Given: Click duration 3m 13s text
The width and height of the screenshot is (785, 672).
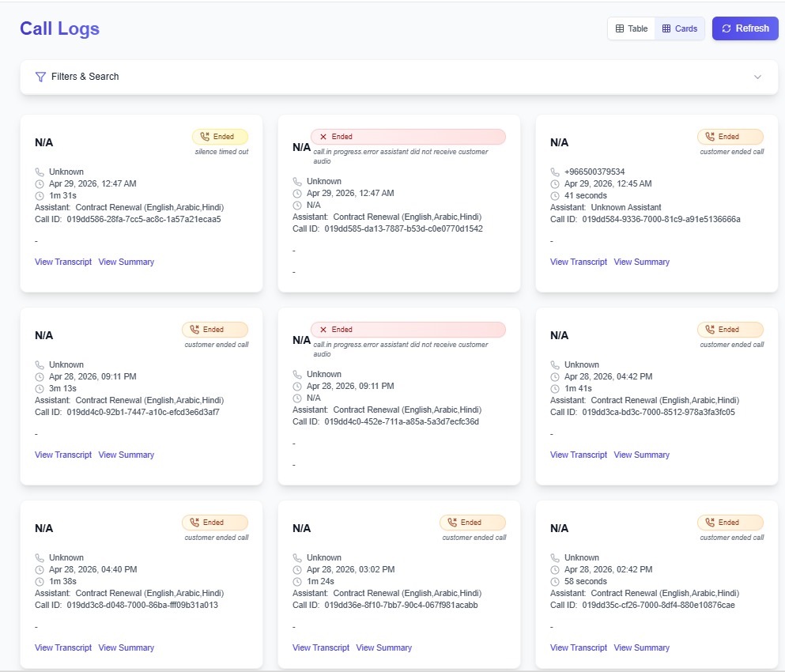Looking at the screenshot, I should (x=62, y=389).
